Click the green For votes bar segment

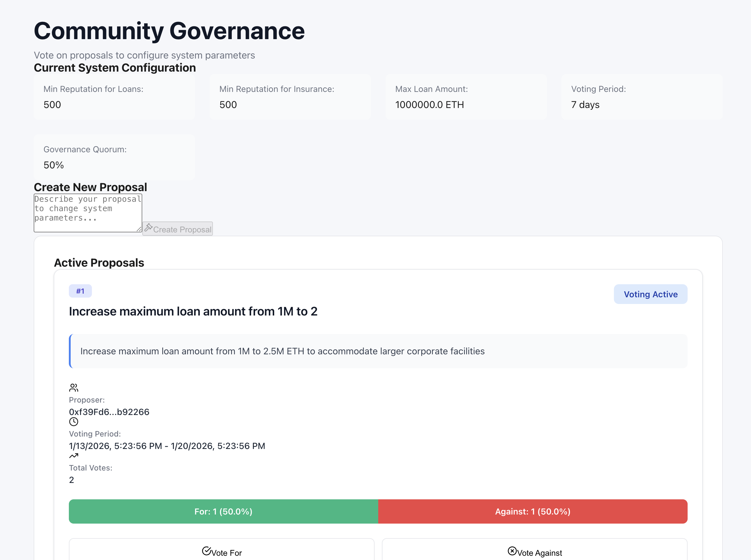223,511
